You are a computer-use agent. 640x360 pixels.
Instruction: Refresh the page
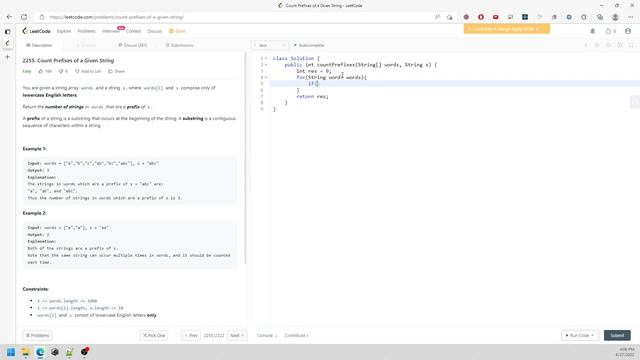coord(24,17)
